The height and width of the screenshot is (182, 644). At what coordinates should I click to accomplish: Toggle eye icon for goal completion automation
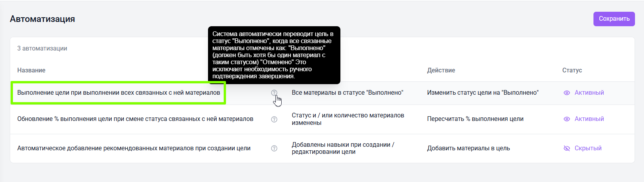point(566,93)
